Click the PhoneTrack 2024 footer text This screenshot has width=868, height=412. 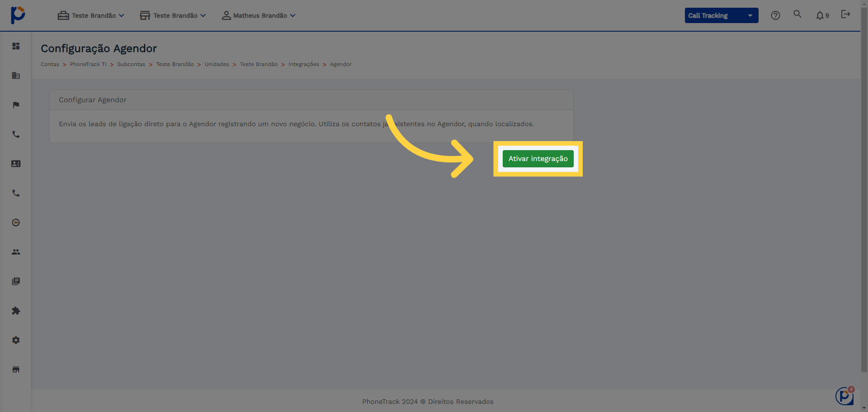tap(428, 402)
